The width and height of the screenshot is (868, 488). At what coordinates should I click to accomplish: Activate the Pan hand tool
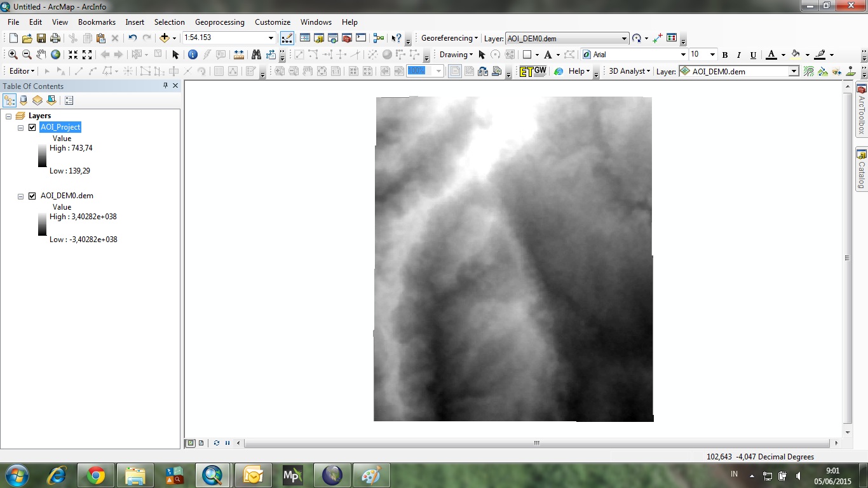click(x=41, y=55)
